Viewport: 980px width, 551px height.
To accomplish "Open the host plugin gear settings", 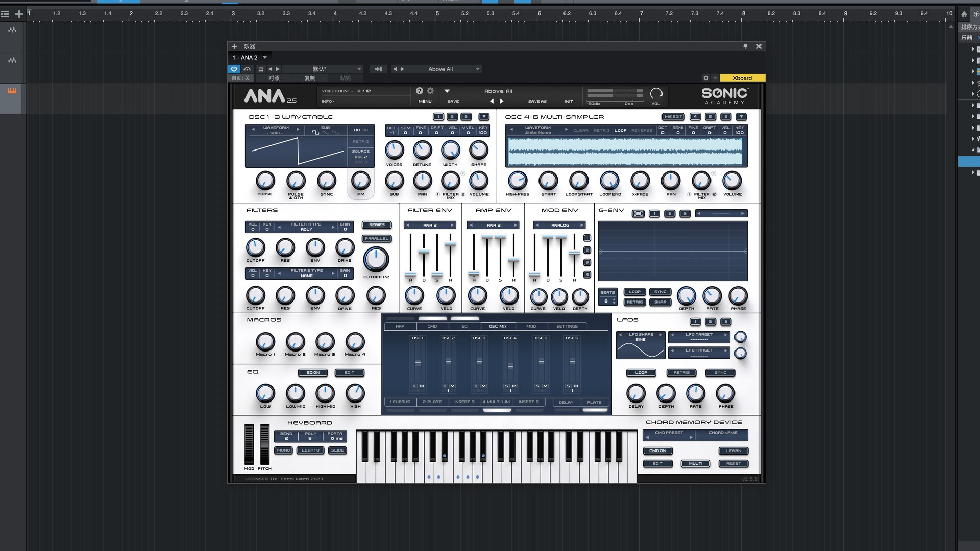I will 706,78.
